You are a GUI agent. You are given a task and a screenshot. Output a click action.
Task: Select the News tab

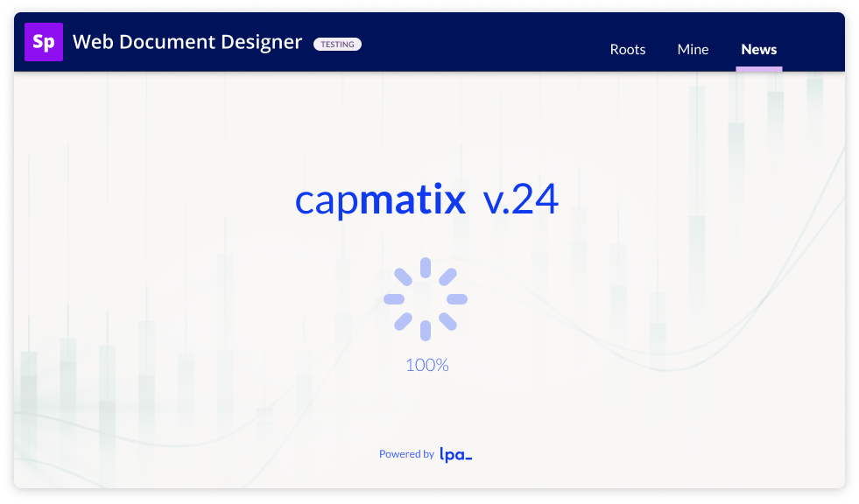pos(759,49)
